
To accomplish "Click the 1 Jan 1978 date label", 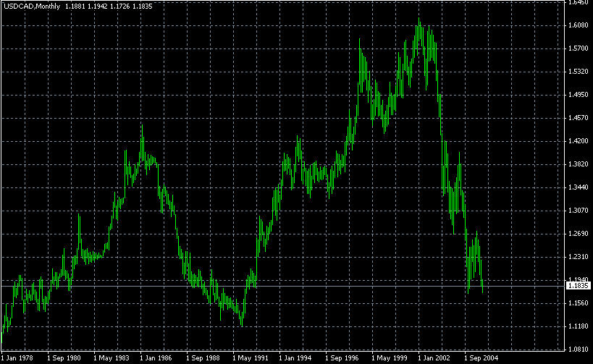I will pyautogui.click(x=17, y=358).
